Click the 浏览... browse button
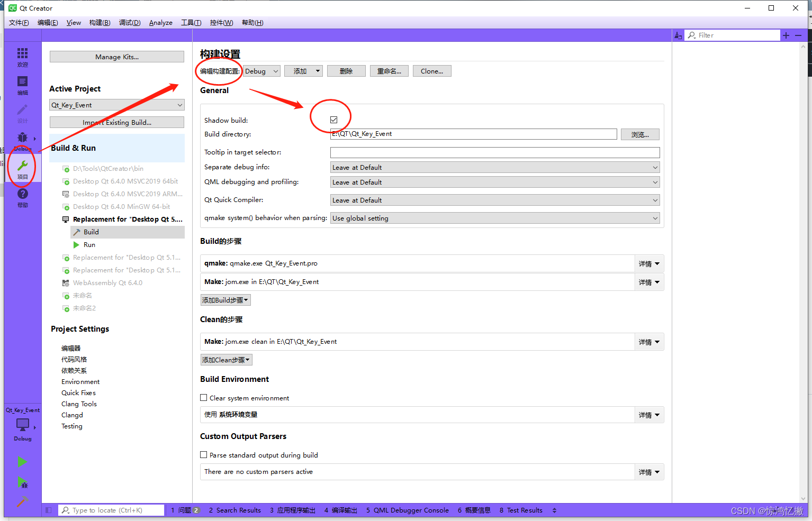Viewport: 812px width, 521px height. click(x=640, y=135)
